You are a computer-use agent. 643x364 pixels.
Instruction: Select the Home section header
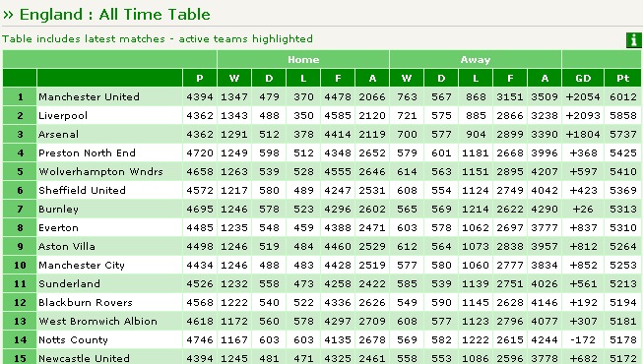[x=303, y=59]
